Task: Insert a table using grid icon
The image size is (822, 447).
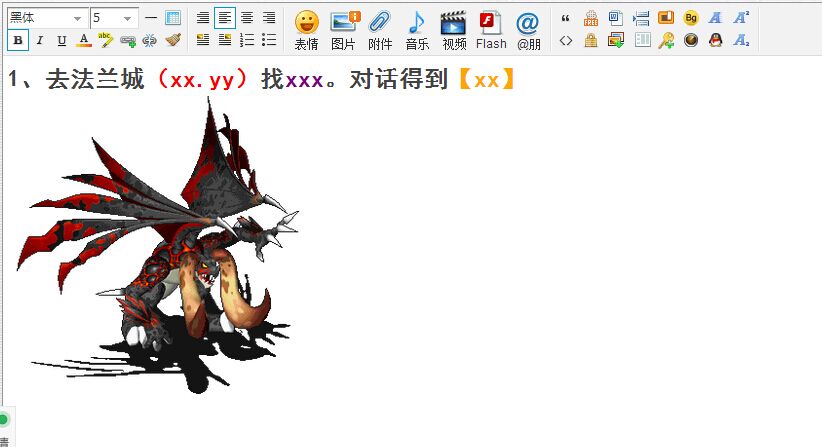Action: tap(173, 18)
